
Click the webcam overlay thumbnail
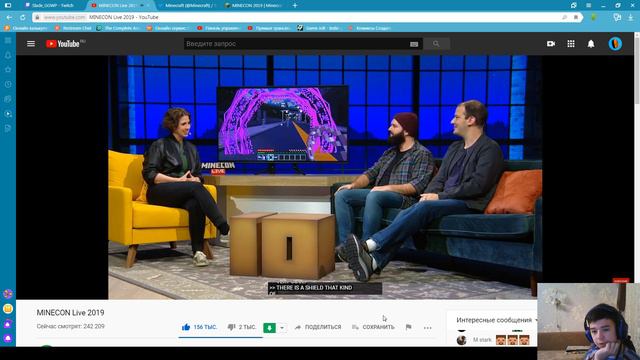click(589, 321)
